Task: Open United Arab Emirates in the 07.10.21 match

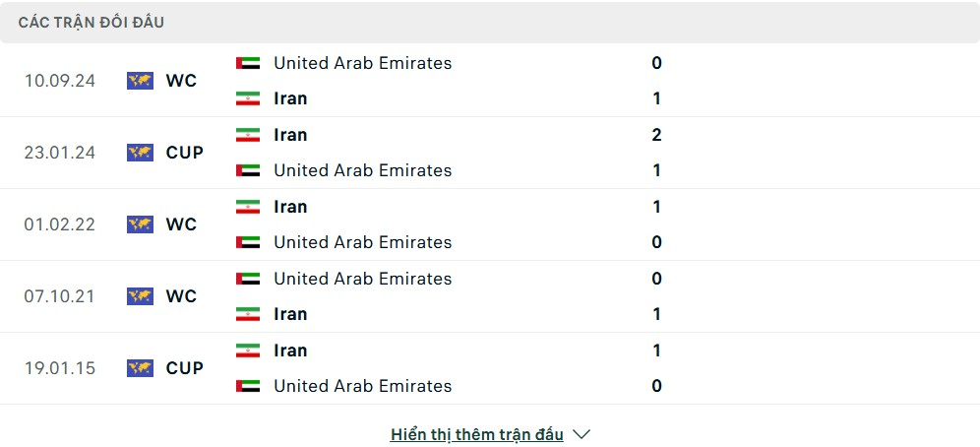Action: pos(362,279)
